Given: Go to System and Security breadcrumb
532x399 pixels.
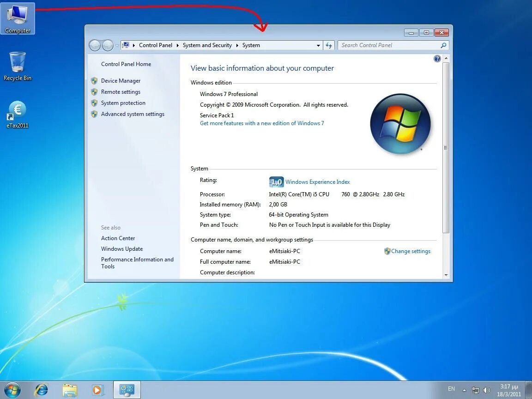Looking at the screenshot, I should [x=207, y=45].
